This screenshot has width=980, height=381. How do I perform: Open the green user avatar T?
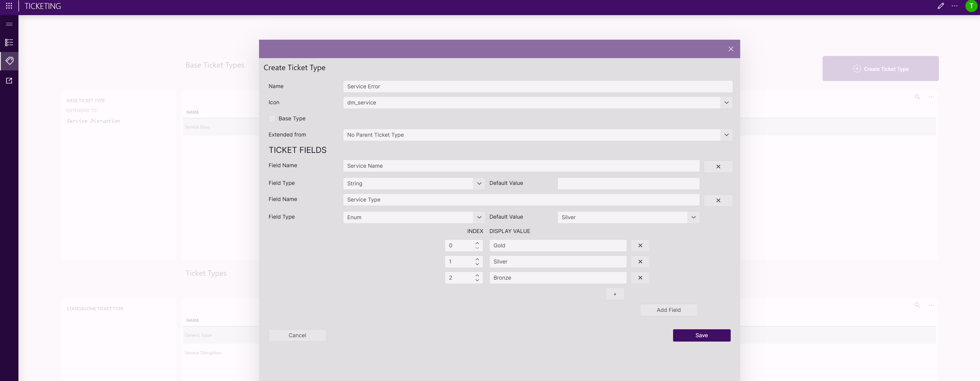pyautogui.click(x=971, y=6)
